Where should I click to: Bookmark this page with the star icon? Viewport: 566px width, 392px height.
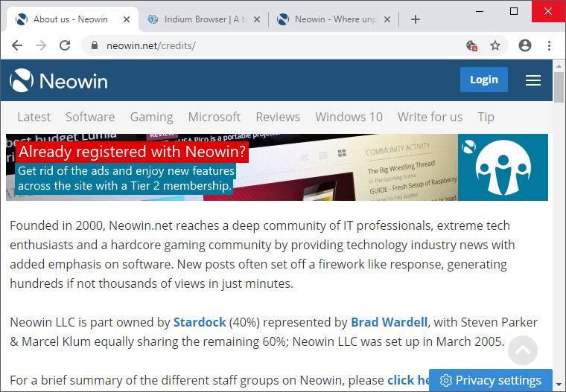(495, 46)
